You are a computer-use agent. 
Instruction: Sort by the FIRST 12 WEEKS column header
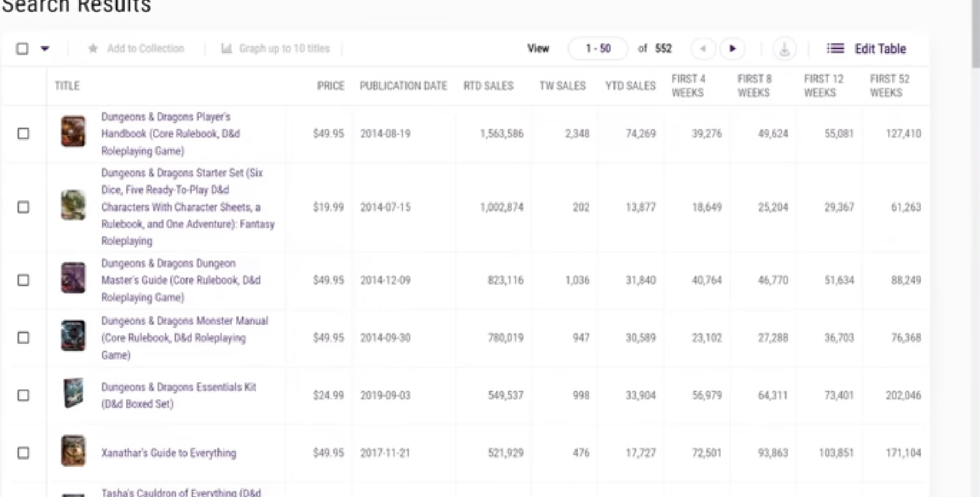click(x=823, y=86)
